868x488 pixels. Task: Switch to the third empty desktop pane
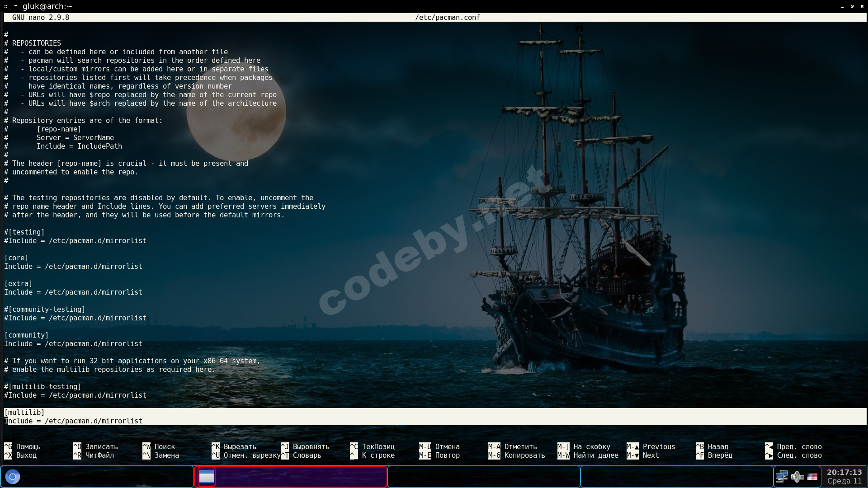(x=484, y=477)
